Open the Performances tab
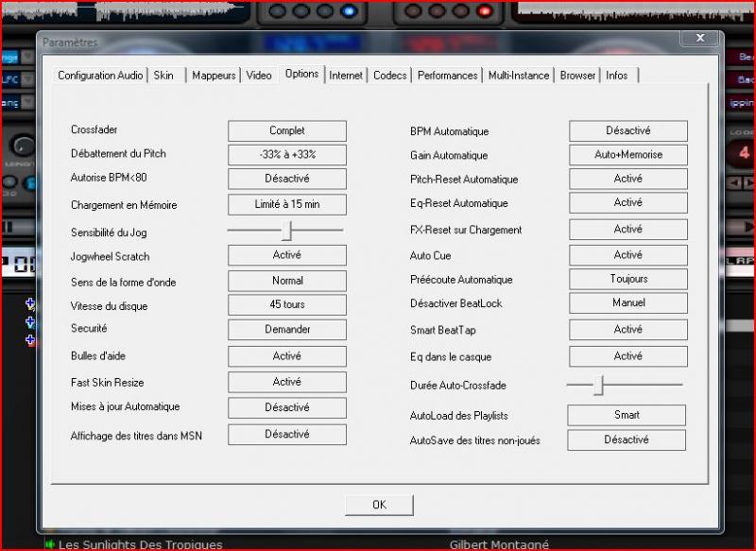This screenshot has height=551, width=756. (449, 75)
